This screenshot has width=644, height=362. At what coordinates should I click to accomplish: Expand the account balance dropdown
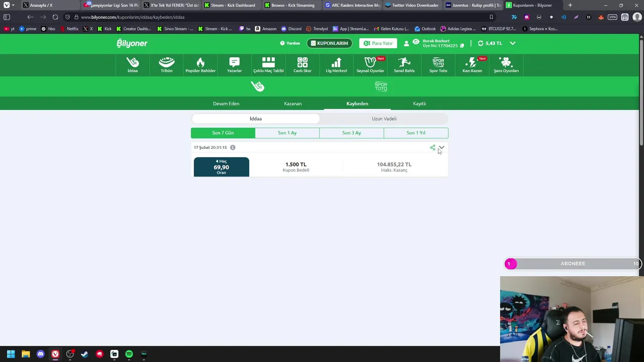pyautogui.click(x=513, y=43)
